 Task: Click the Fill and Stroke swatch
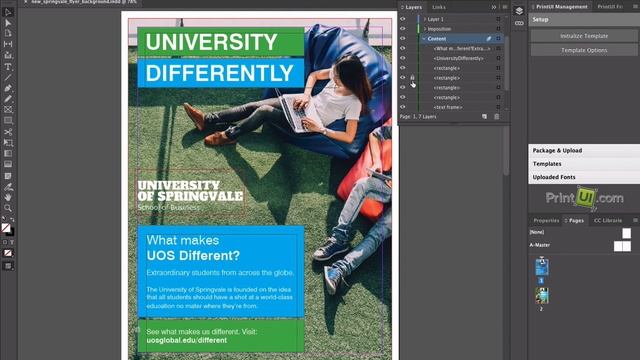click(7, 229)
